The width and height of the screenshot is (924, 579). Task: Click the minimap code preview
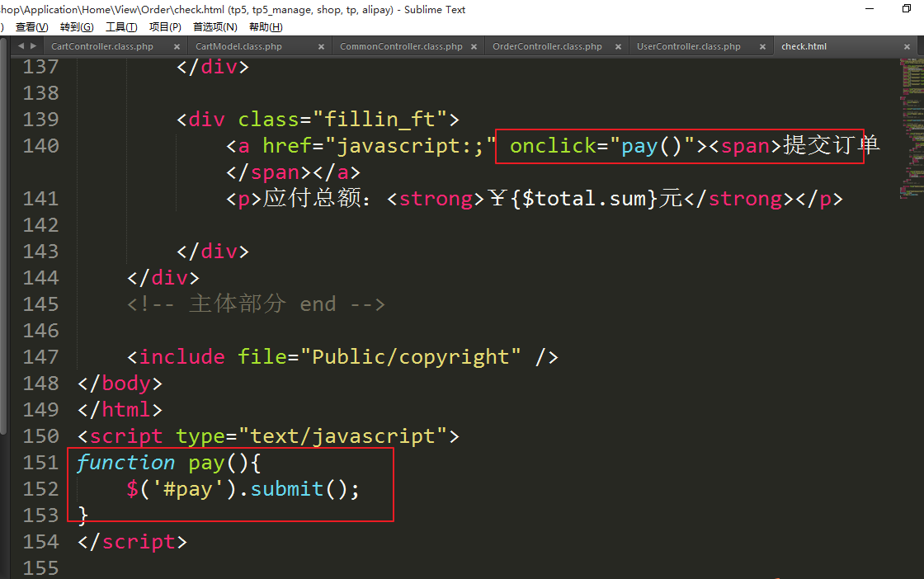(x=911, y=124)
